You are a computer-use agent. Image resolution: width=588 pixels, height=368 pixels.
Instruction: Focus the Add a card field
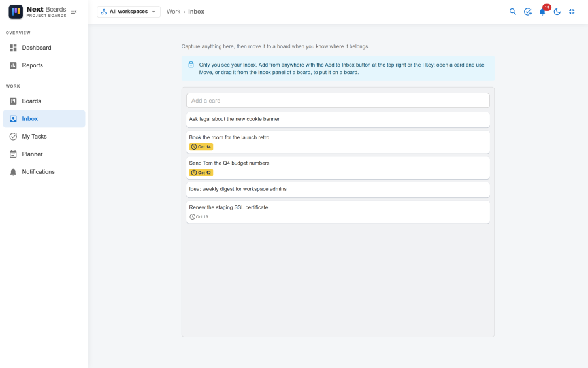[x=338, y=101]
